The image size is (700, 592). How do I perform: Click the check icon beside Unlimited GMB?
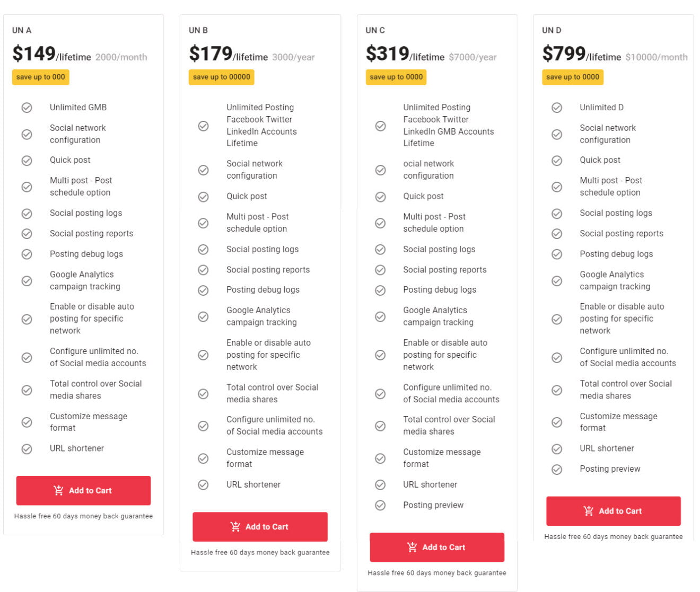(27, 108)
